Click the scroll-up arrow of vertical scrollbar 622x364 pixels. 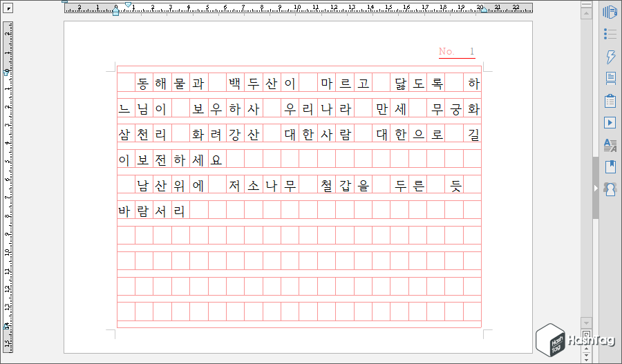[x=586, y=14]
